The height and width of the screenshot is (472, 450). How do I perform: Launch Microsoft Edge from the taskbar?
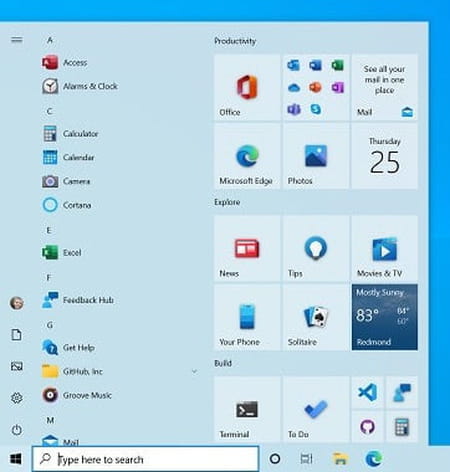click(374, 459)
